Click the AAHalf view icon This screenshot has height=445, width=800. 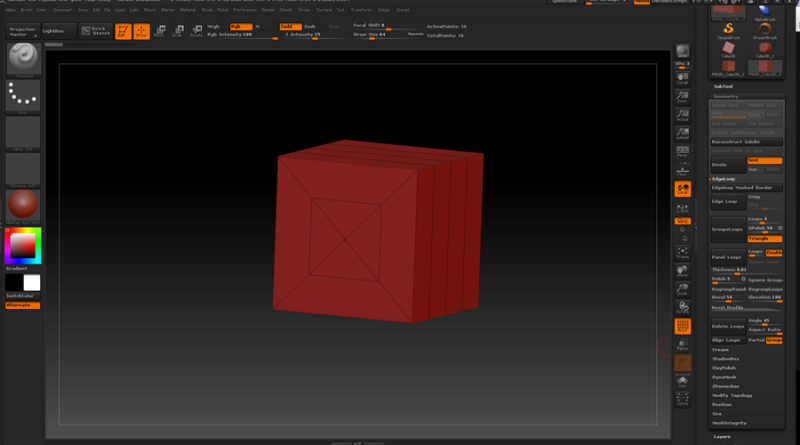tap(683, 133)
